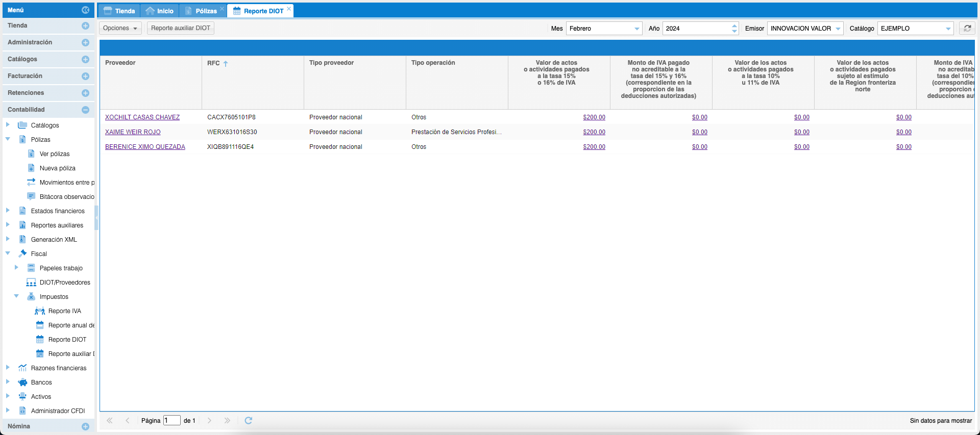Click the Reporte auxiliar DIOT button

pyautogui.click(x=181, y=28)
